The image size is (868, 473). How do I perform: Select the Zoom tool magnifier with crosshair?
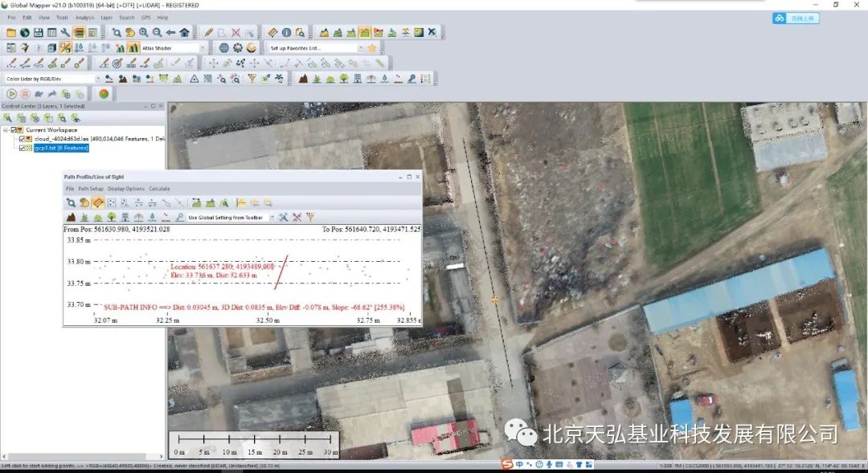117,33
